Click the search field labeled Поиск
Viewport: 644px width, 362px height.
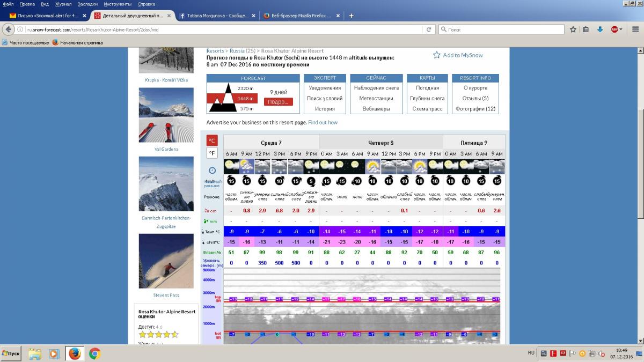503,29
